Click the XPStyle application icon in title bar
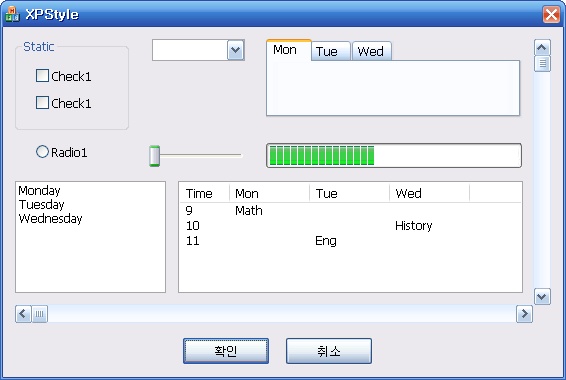 pyautogui.click(x=12, y=14)
